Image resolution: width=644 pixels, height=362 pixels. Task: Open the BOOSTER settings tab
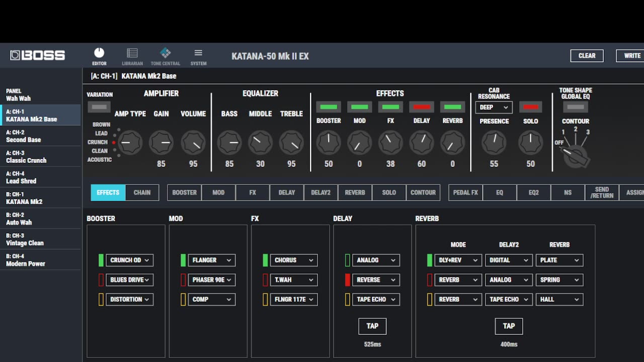[184, 193]
